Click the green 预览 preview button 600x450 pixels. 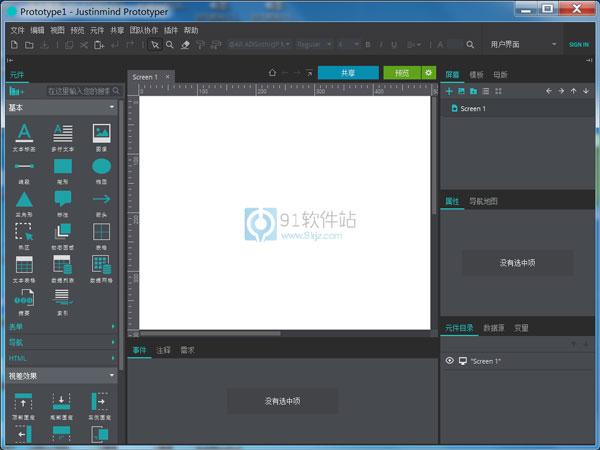point(401,73)
